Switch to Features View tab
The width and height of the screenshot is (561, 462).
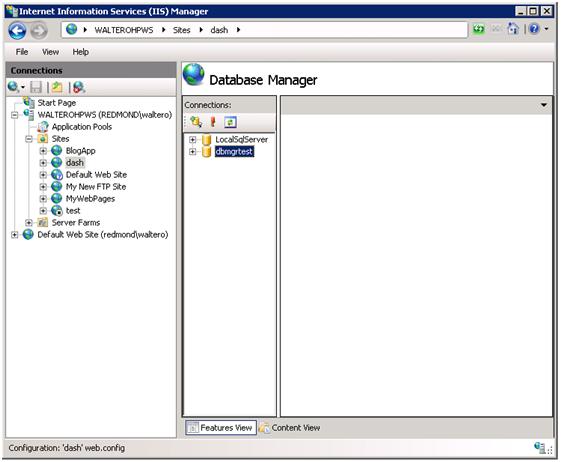click(x=221, y=428)
